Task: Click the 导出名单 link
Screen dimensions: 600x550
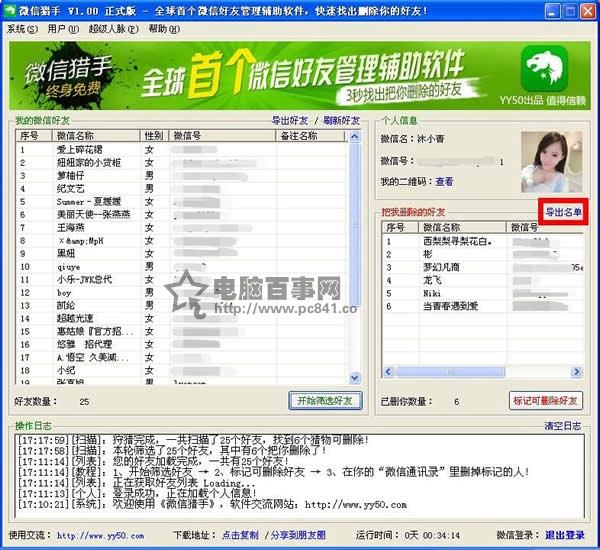Action: (563, 212)
